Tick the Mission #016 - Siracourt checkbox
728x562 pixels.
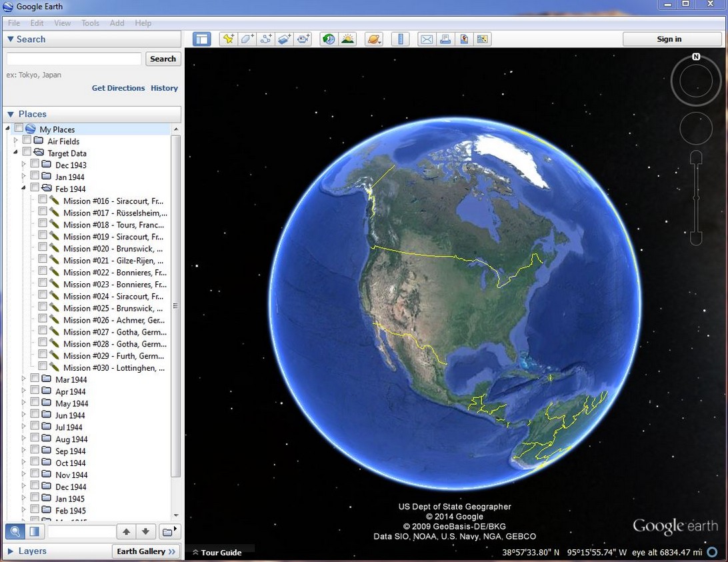(43, 199)
